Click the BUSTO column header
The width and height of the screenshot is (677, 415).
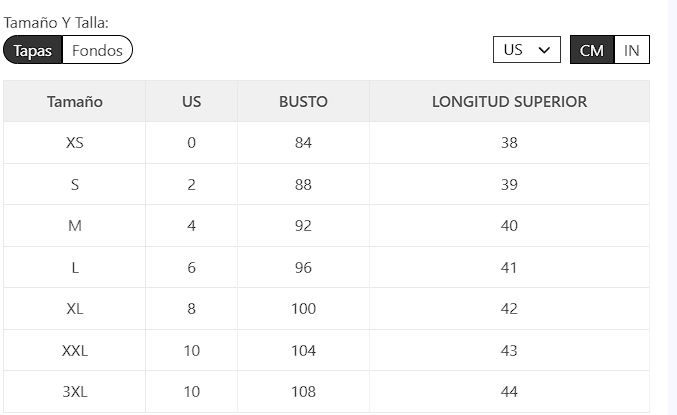point(303,101)
